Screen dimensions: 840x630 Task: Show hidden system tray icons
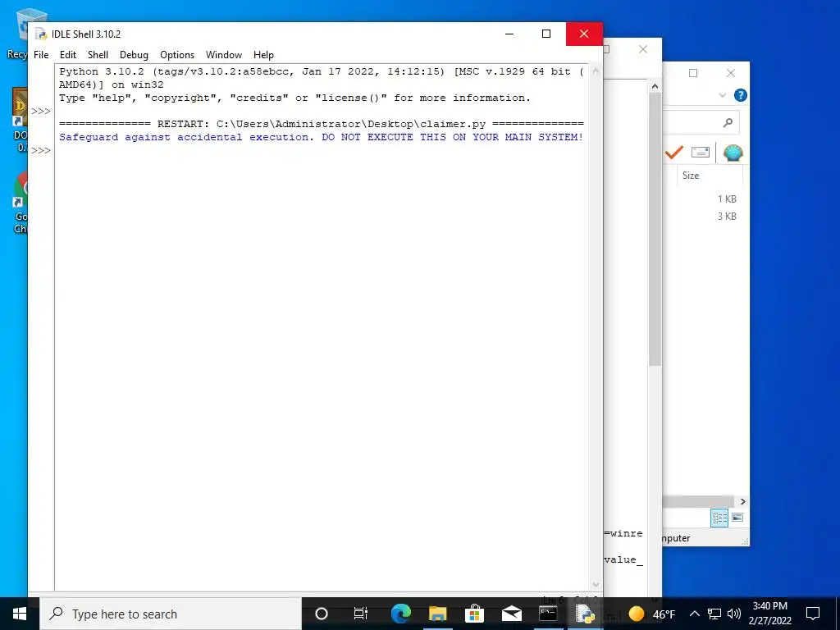tap(694, 614)
